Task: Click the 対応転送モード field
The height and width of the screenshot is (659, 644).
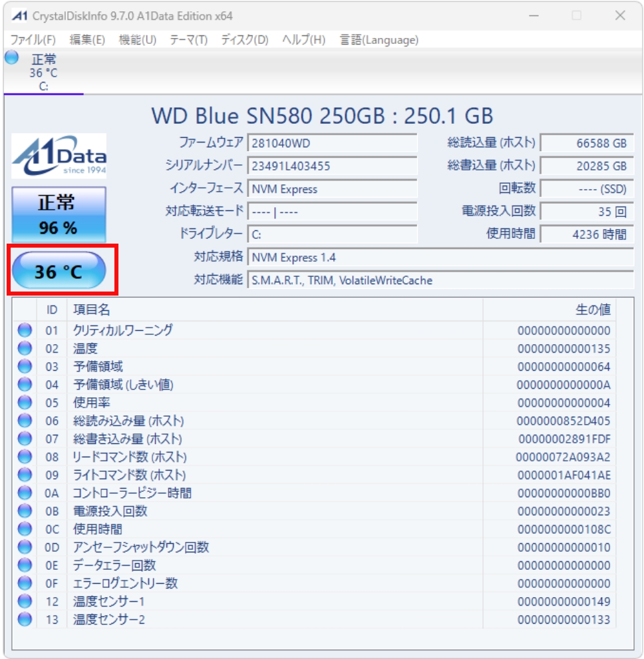Action: pyautogui.click(x=332, y=212)
